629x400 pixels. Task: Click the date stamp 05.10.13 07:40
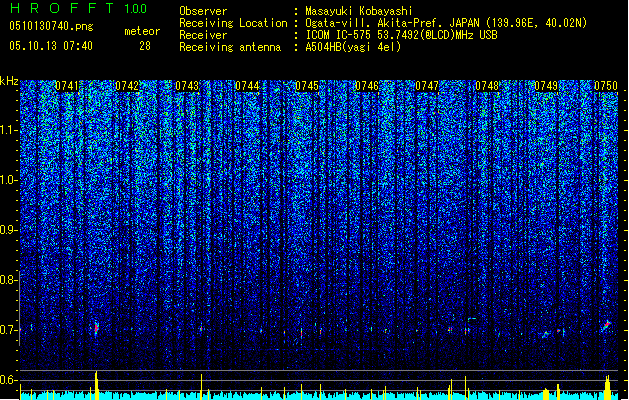tap(51, 46)
